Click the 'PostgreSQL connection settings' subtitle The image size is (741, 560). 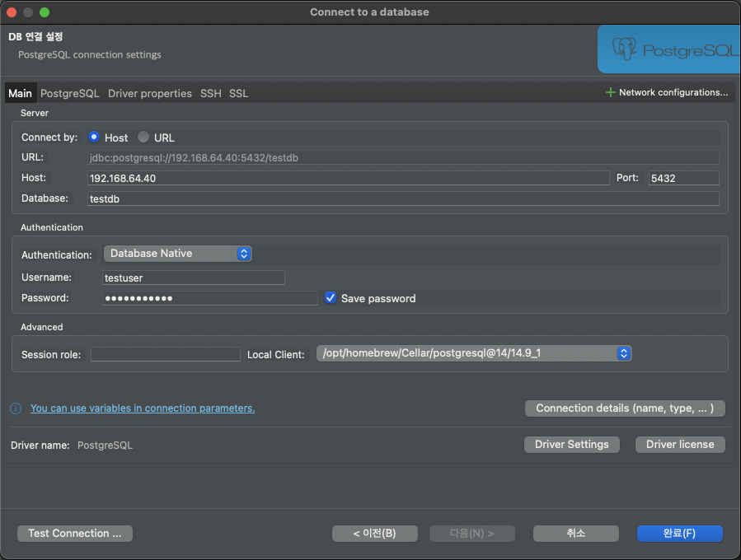pyautogui.click(x=90, y=55)
